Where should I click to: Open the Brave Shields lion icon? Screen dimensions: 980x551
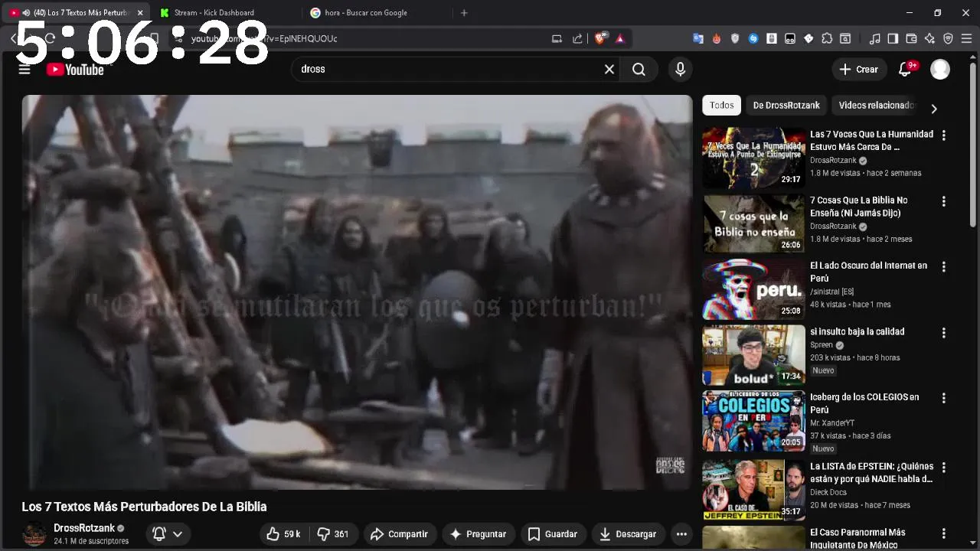point(601,38)
